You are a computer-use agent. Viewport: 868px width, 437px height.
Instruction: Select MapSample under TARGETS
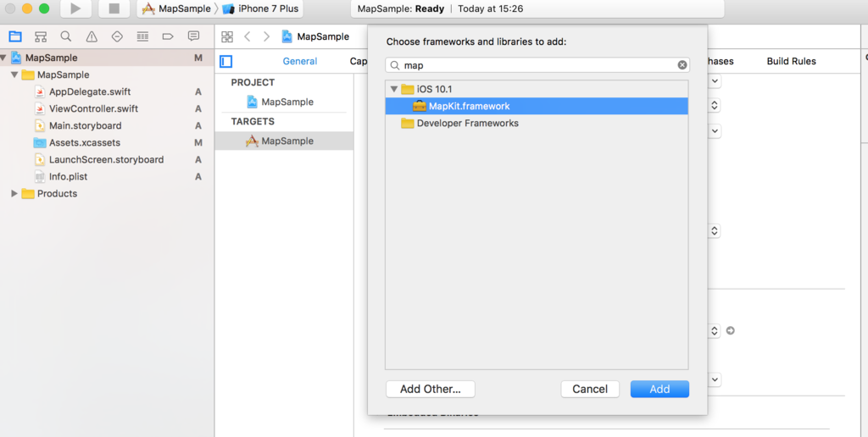pyautogui.click(x=284, y=141)
